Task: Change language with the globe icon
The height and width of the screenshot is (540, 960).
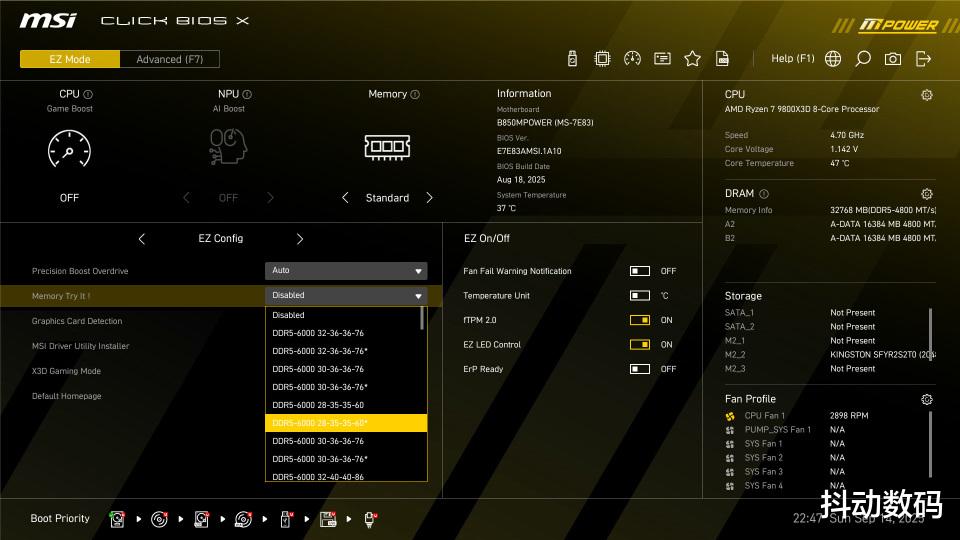Action: [x=833, y=59]
